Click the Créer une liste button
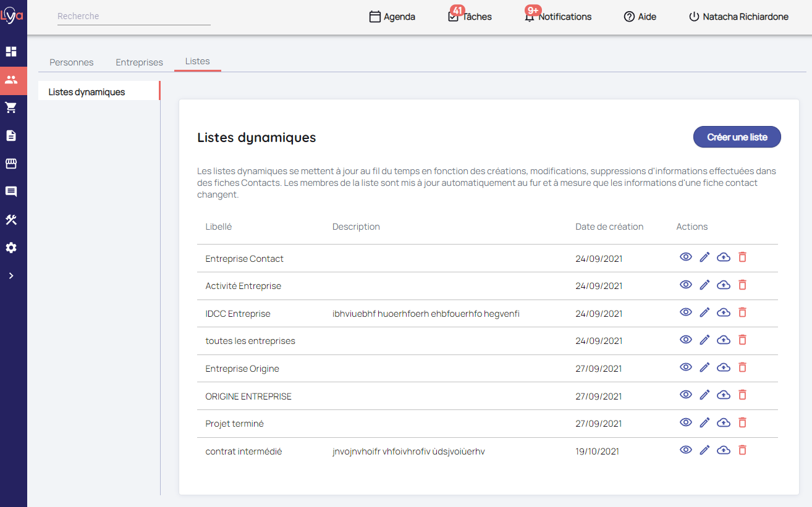 tap(737, 137)
